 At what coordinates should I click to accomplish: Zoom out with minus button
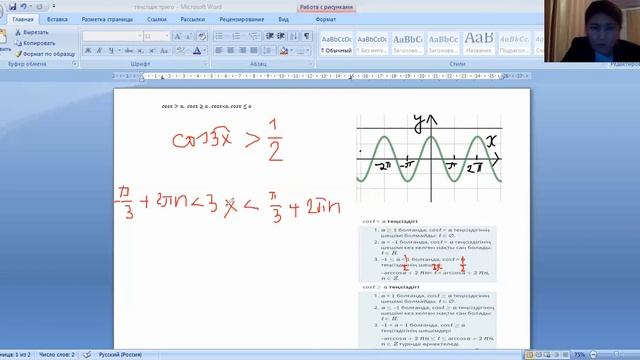tap(593, 355)
